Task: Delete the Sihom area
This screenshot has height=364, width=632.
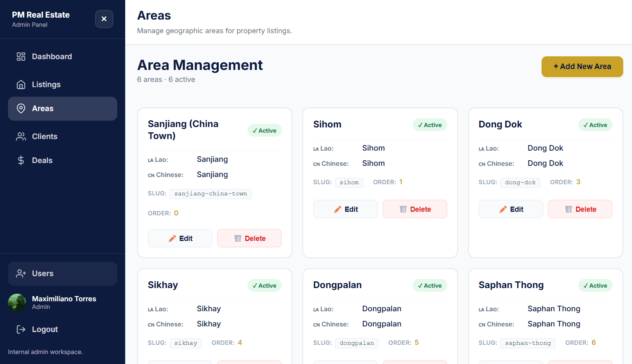Action: click(415, 209)
